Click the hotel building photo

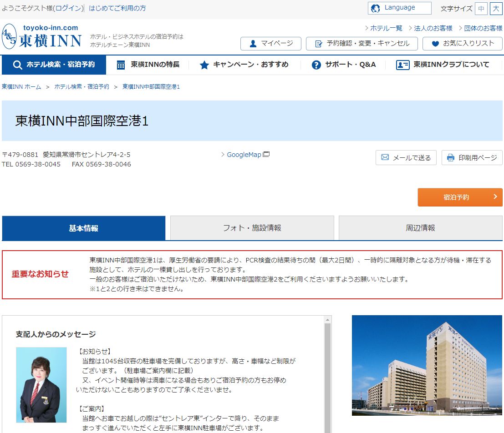(427, 366)
